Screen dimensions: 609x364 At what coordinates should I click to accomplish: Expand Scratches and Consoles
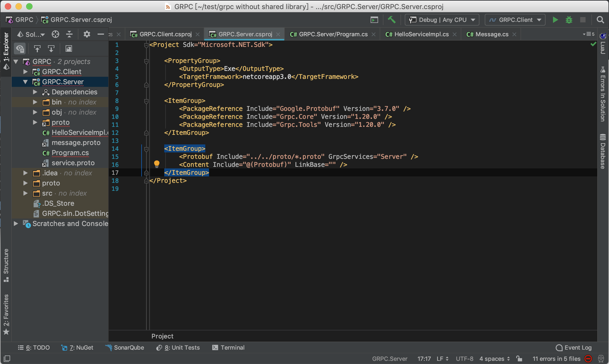pos(16,224)
